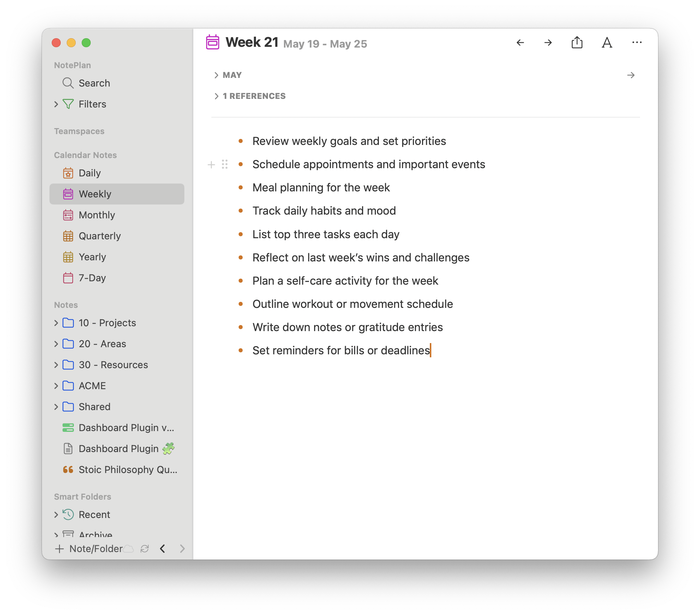Click 'Schedule appointments and important events' text
This screenshot has height=615, width=700.
(x=369, y=164)
